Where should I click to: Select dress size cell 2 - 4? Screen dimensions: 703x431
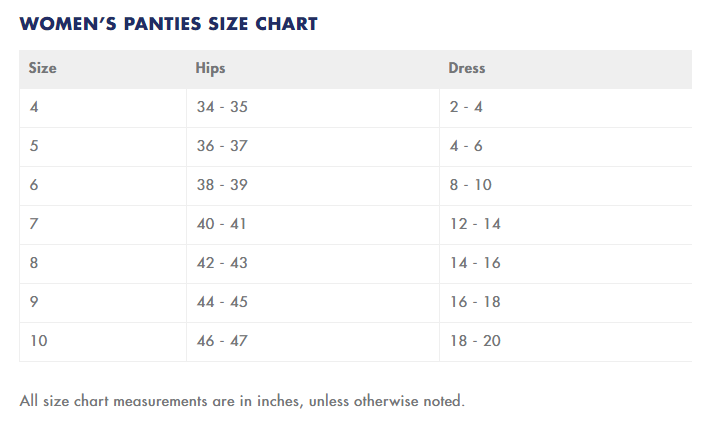coord(466,107)
